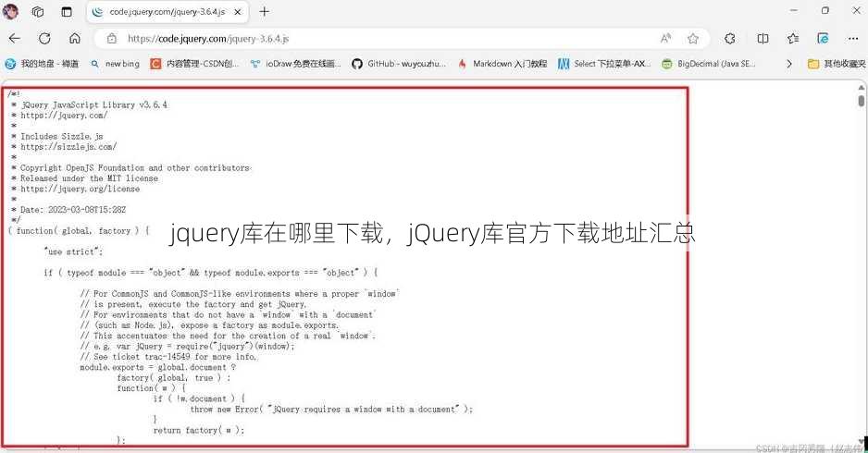The width and height of the screenshot is (868, 453).
Task: Click the jQuery JavaScript Library v3.6.4 line
Action: pyautogui.click(x=94, y=104)
